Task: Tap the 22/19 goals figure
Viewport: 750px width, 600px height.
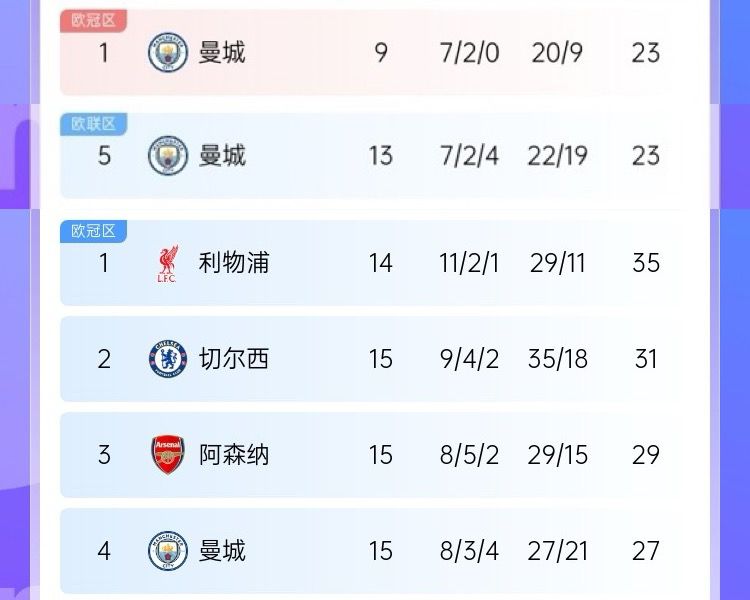Action: tap(558, 156)
